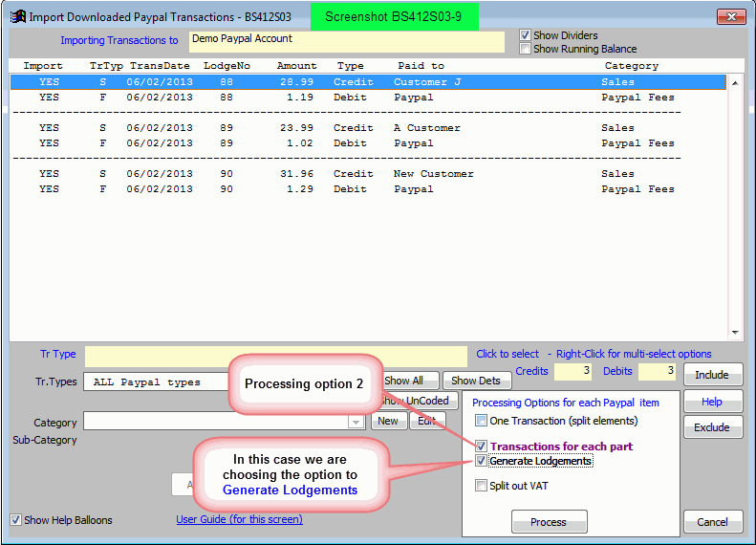Click the Process button
The image size is (756, 545).
[x=550, y=522]
